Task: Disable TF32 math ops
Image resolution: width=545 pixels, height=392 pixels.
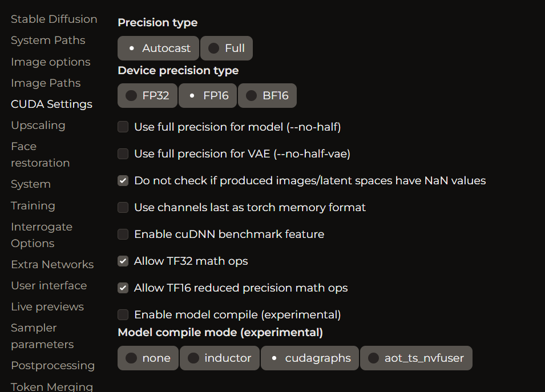Action: (x=123, y=261)
